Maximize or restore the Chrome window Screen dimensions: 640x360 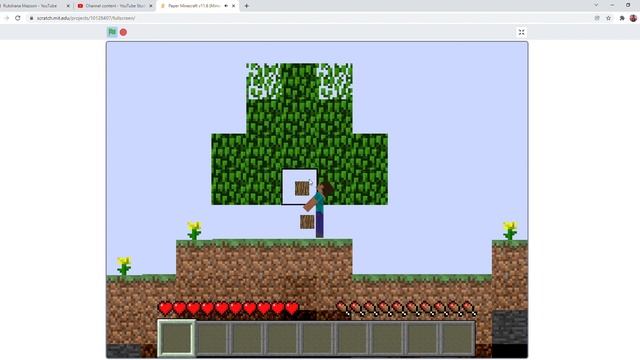628,5
